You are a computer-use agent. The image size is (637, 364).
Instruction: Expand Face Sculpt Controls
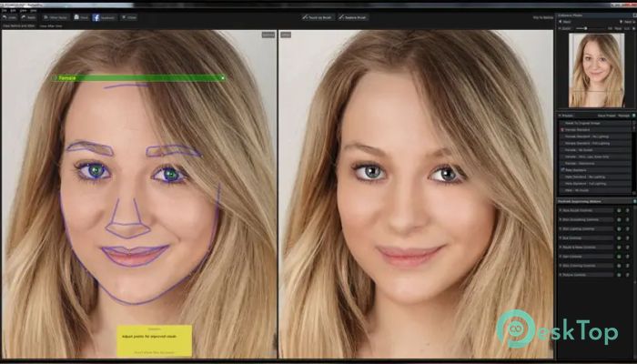(x=585, y=210)
